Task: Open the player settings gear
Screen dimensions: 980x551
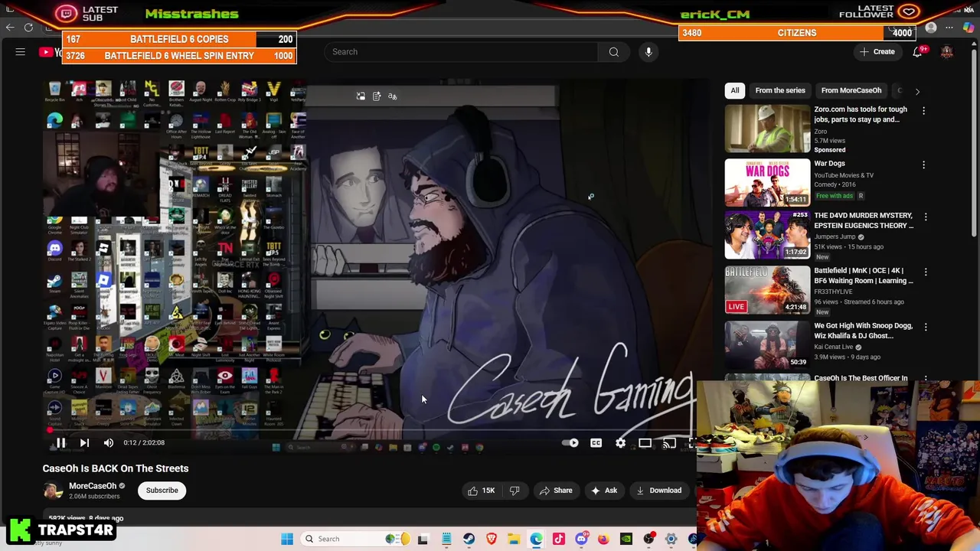Action: point(621,442)
